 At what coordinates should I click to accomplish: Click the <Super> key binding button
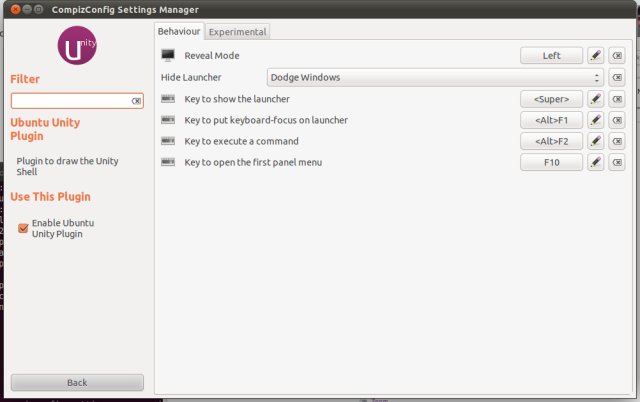(x=551, y=99)
